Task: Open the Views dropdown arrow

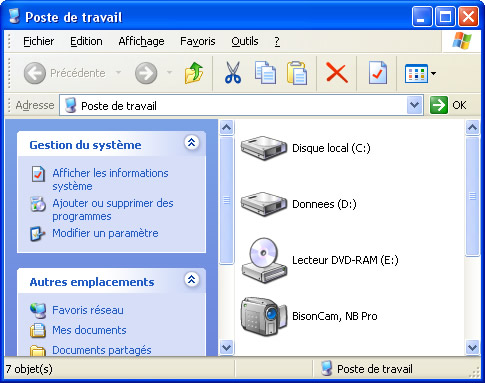Action: point(433,73)
